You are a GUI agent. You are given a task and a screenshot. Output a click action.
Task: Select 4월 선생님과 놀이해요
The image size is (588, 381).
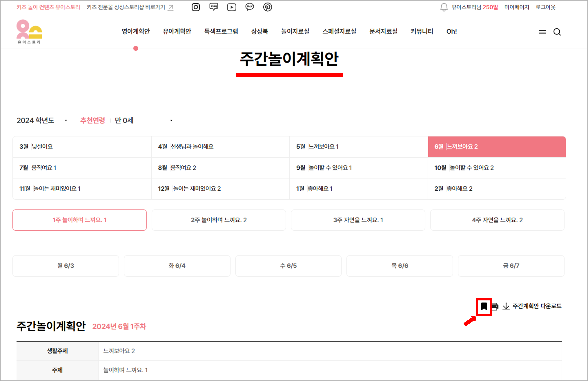[x=220, y=147]
